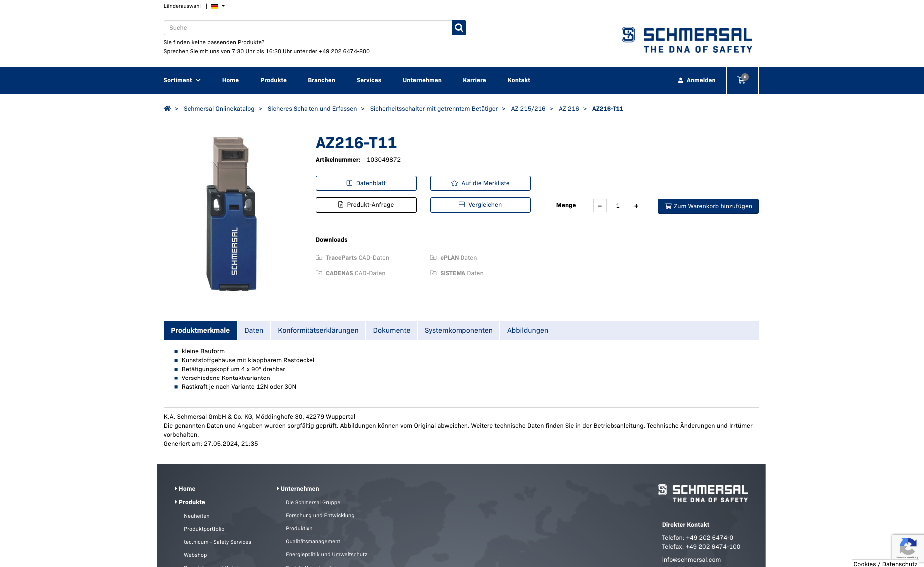Click footer Qualitätsmanagement link

313,542
